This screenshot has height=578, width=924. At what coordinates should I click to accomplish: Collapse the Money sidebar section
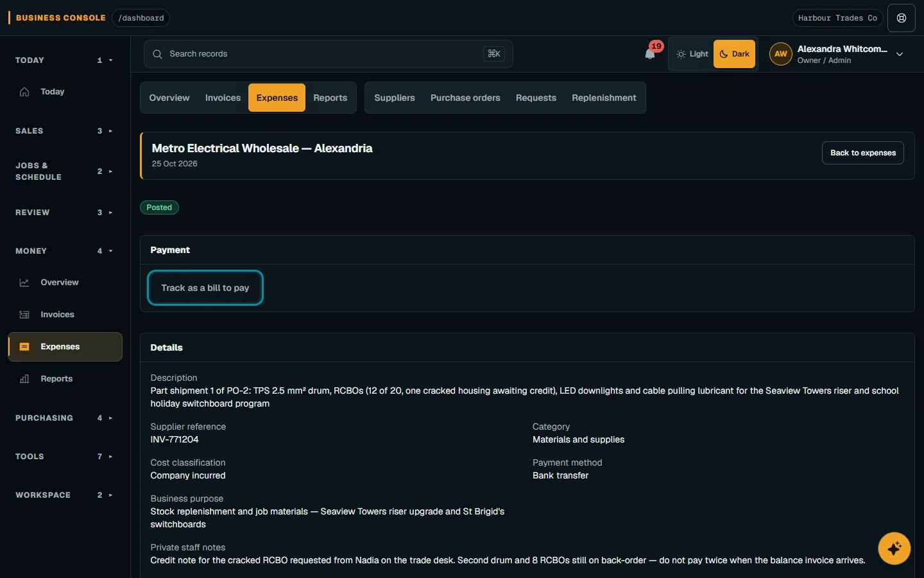(x=65, y=251)
